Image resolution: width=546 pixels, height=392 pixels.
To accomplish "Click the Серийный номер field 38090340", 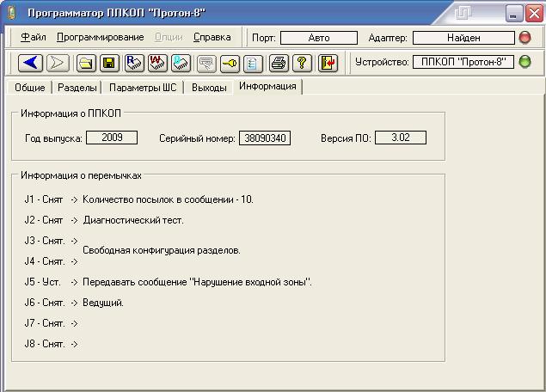I will click(x=265, y=138).
